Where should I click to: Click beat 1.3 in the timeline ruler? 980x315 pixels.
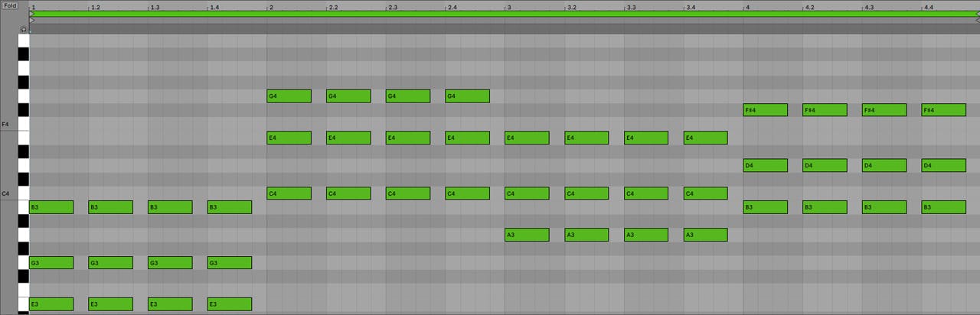155,6
